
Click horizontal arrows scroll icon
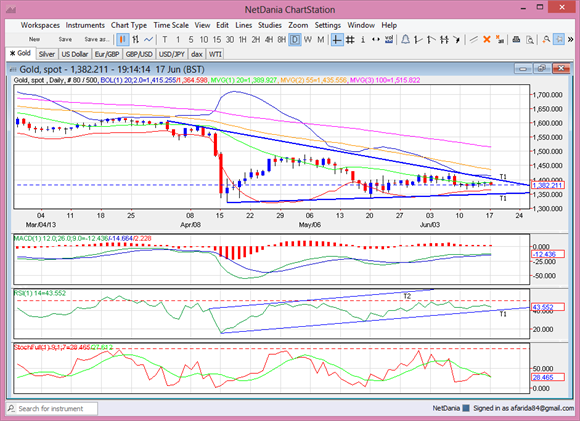point(376,40)
